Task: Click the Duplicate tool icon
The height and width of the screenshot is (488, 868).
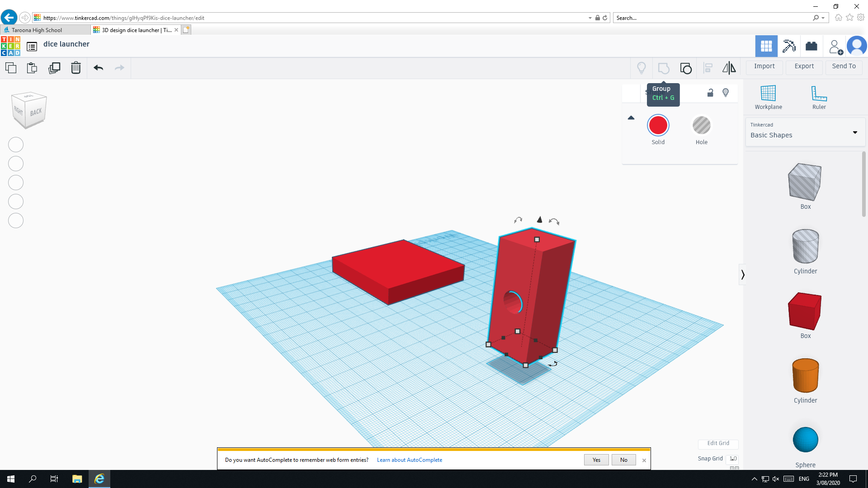Action: [54, 68]
